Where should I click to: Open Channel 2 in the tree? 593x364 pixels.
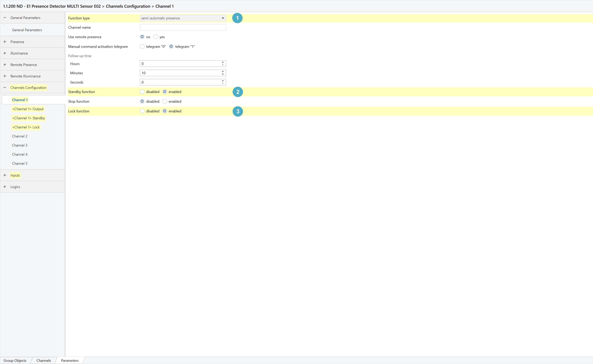20,136
